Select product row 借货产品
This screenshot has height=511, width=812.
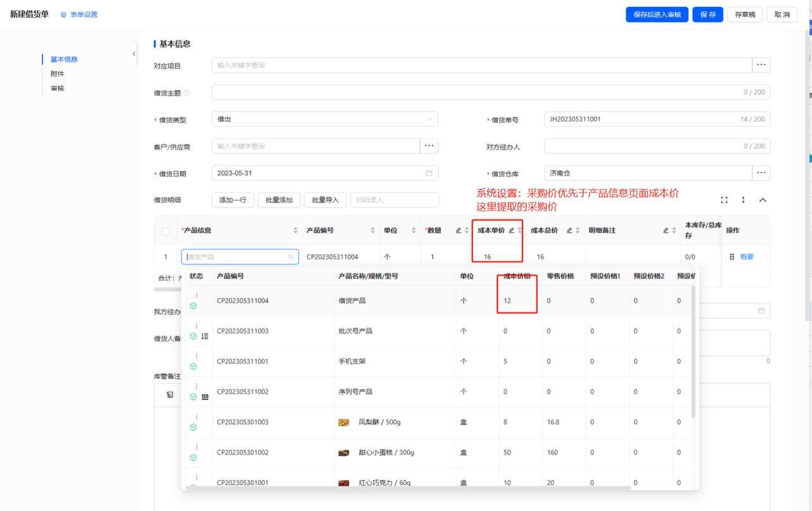438,301
